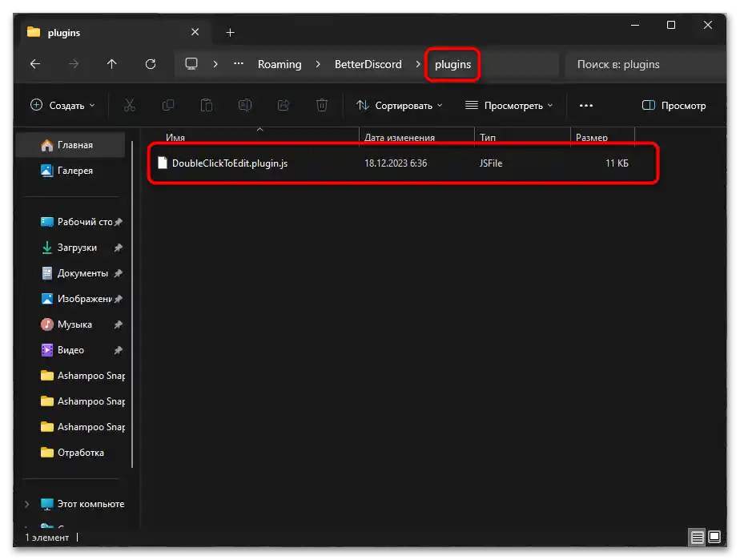Viewport: 740px width, 560px height.
Task: Click the Copy icon in toolbar
Action: (168, 105)
